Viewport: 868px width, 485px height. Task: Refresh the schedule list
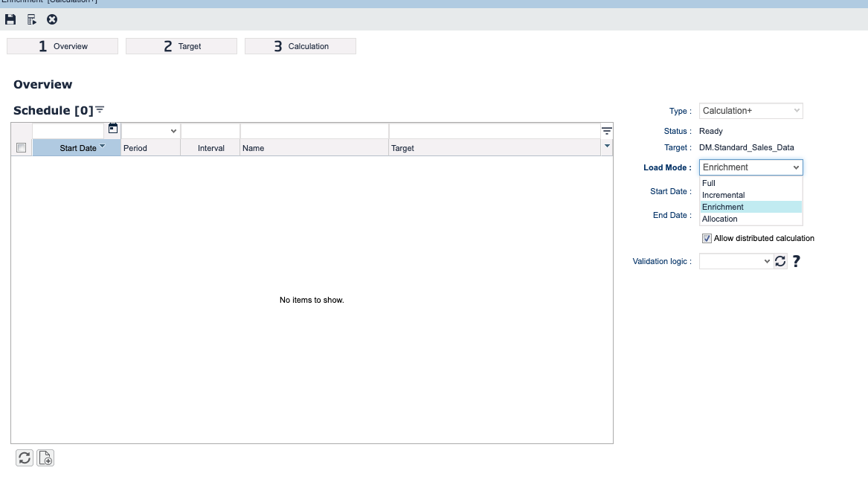24,457
